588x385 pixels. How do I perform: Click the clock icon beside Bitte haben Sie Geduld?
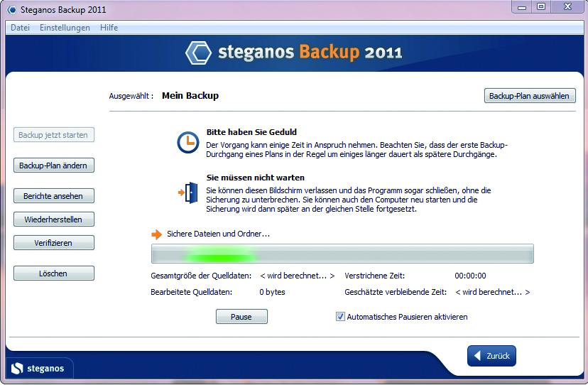(x=188, y=143)
